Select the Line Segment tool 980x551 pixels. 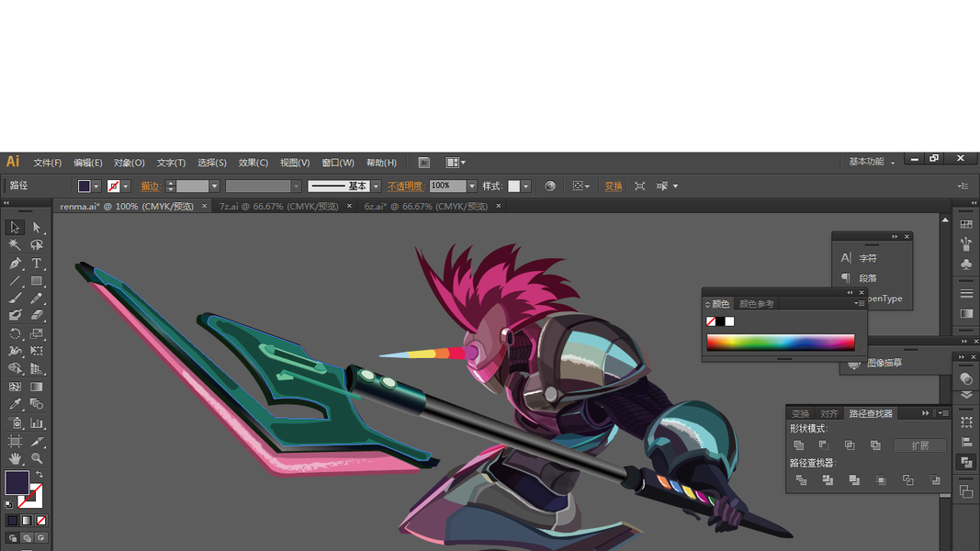pyautogui.click(x=15, y=280)
